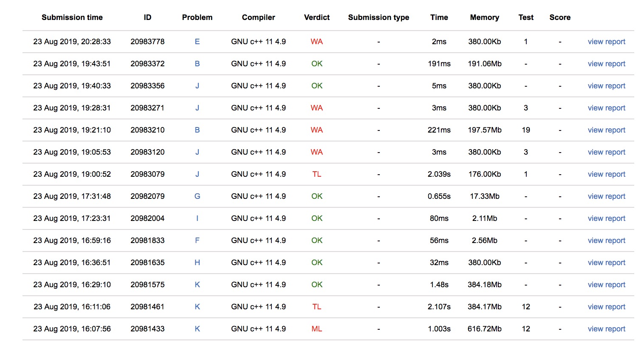Click the Memory column header
The image size is (644, 345).
(x=484, y=17)
